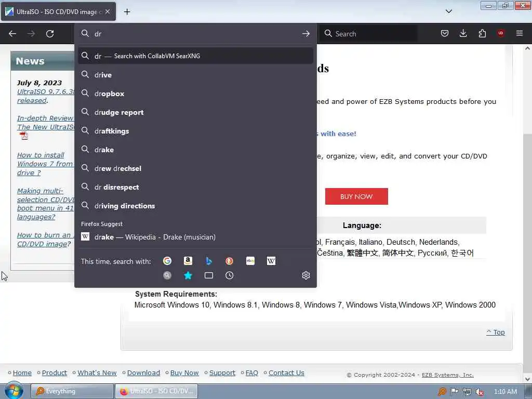
Task: Choose 'dr — Search with CollabVM SearXNG'
Action: [195, 56]
